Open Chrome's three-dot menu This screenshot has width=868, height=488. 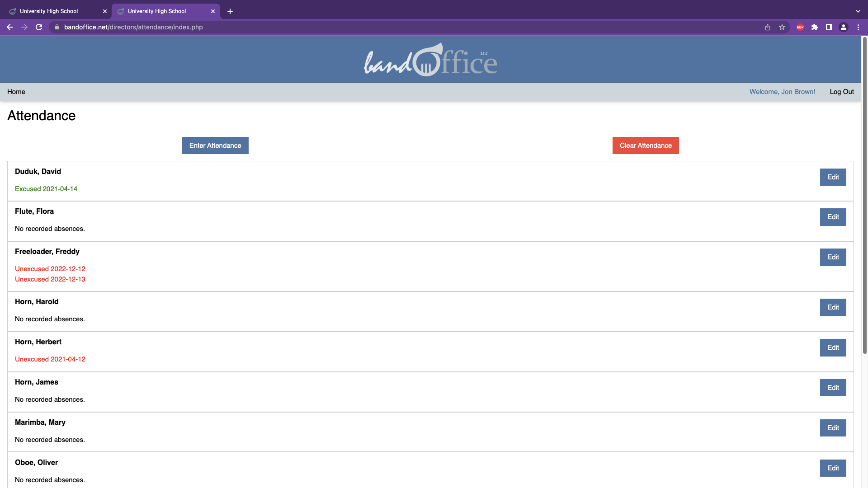coord(858,27)
